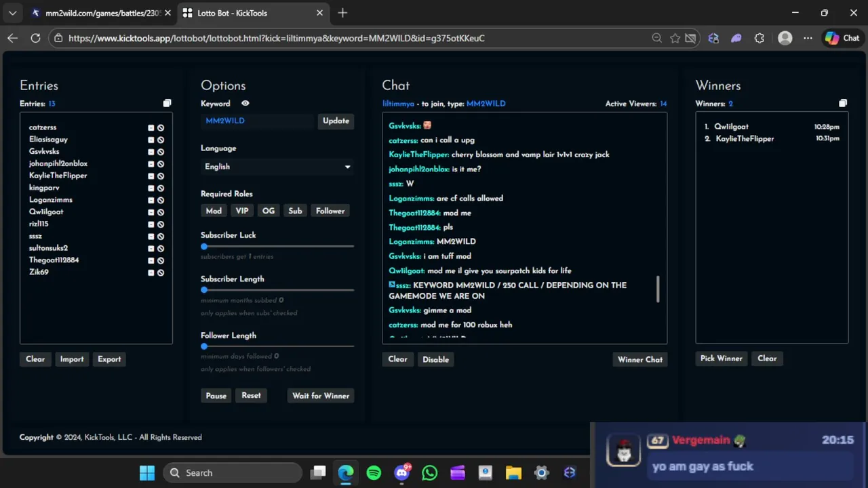868x488 pixels.
Task: Click the chat panel scrollbar
Action: pos(658,289)
